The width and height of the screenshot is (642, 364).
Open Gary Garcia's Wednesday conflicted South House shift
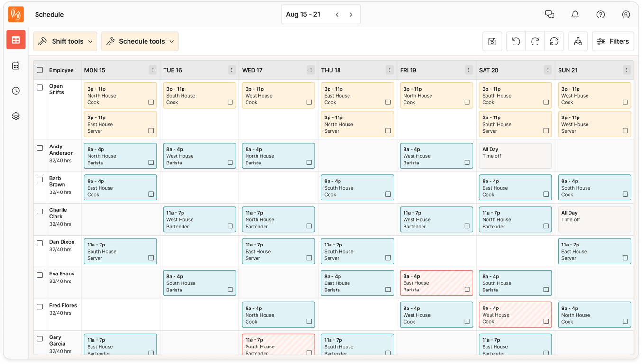point(278,345)
